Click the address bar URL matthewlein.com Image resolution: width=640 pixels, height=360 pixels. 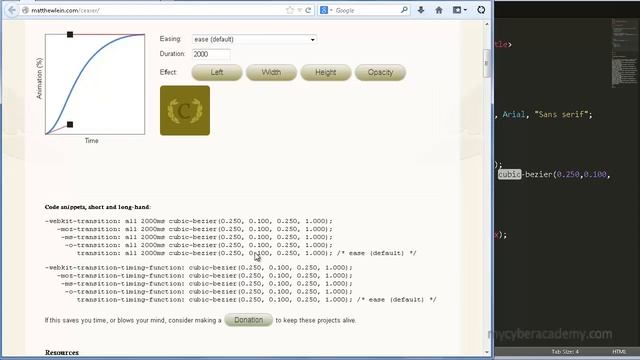(x=65, y=10)
